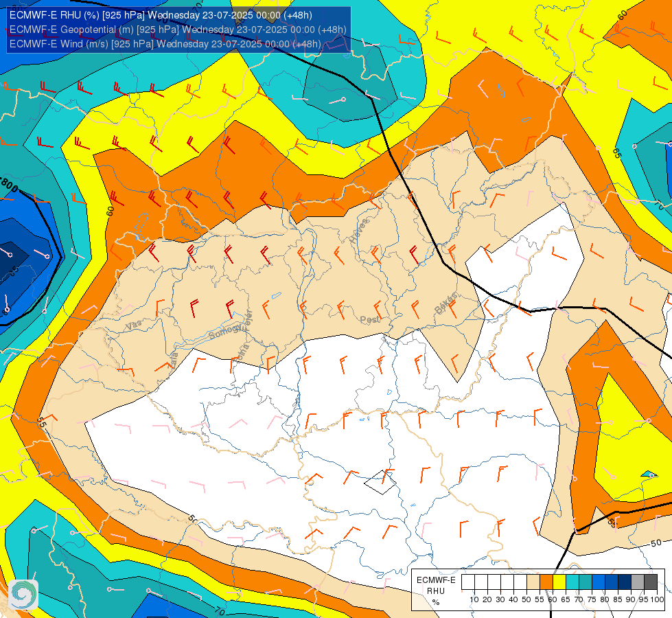Click the 'Békés' county label

445,304
